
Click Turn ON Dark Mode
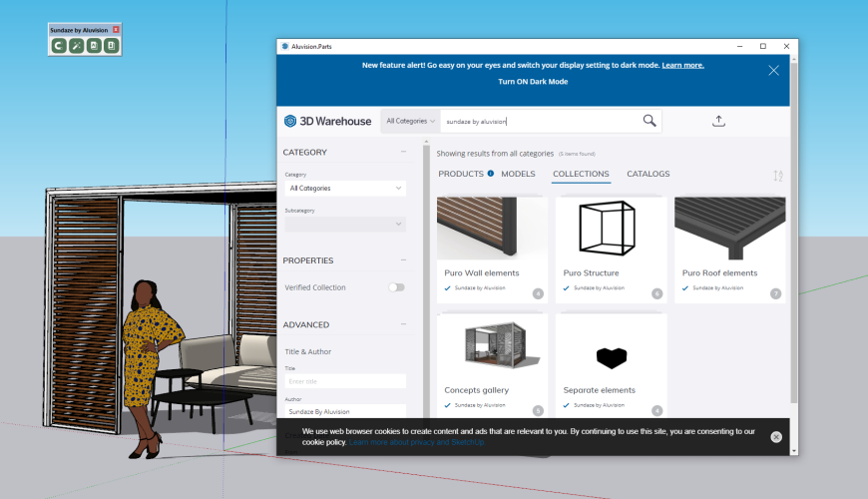tap(533, 82)
